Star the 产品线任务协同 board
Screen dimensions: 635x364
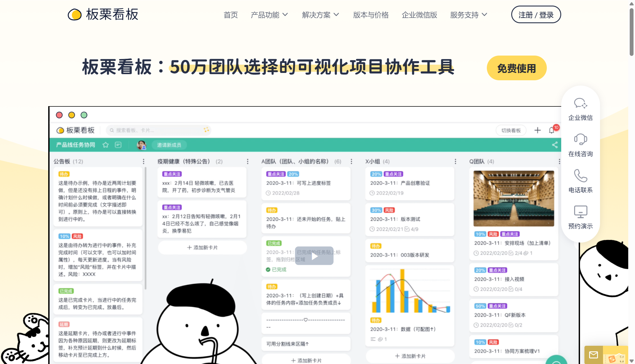(x=106, y=145)
